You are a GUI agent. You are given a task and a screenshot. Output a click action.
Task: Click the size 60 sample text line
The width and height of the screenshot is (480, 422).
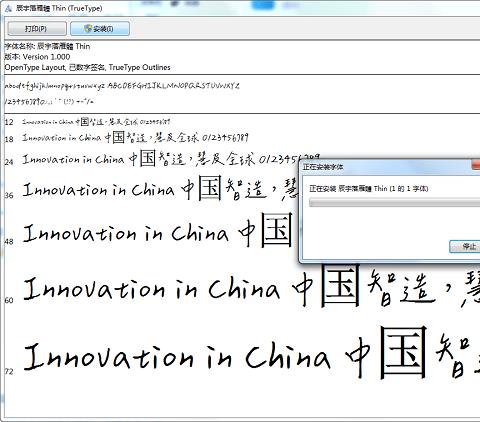click(x=252, y=287)
